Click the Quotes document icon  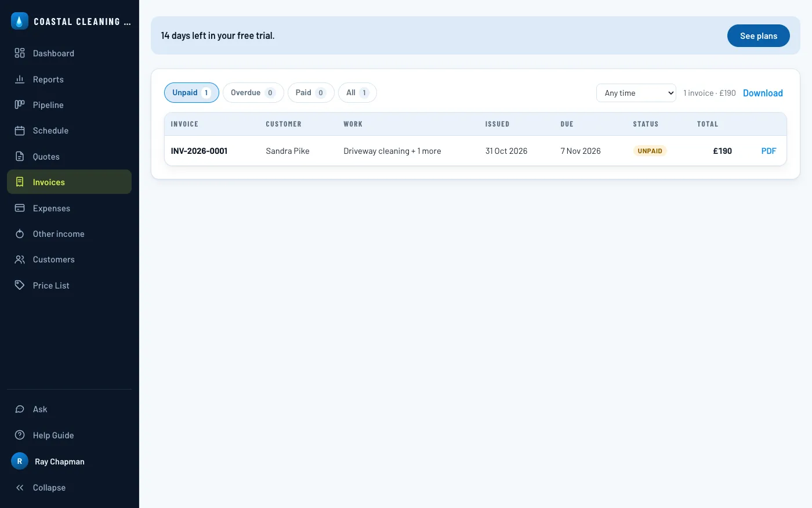(20, 157)
